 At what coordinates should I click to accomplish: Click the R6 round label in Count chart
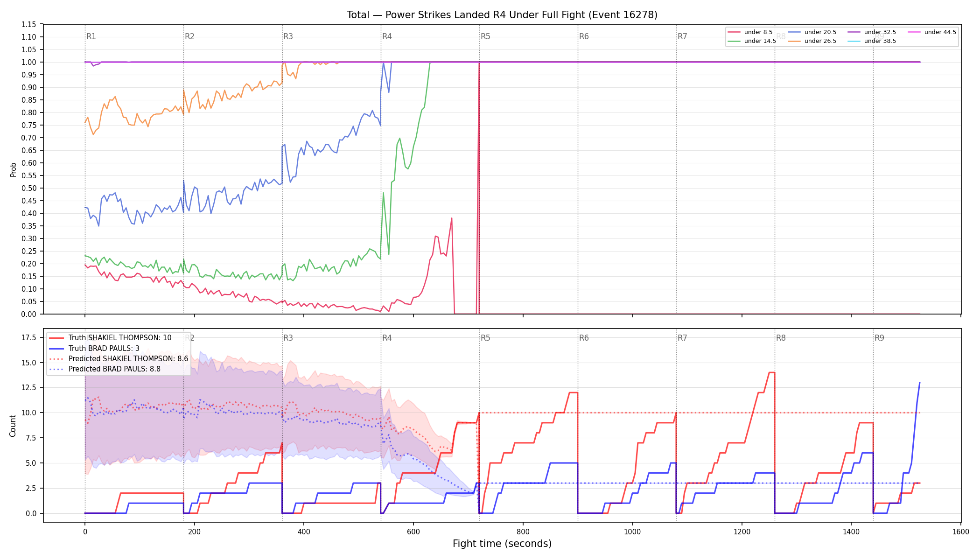[x=584, y=338]
